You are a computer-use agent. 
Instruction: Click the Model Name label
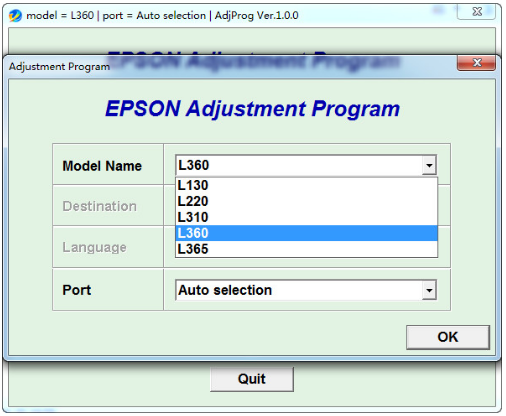click(x=102, y=166)
